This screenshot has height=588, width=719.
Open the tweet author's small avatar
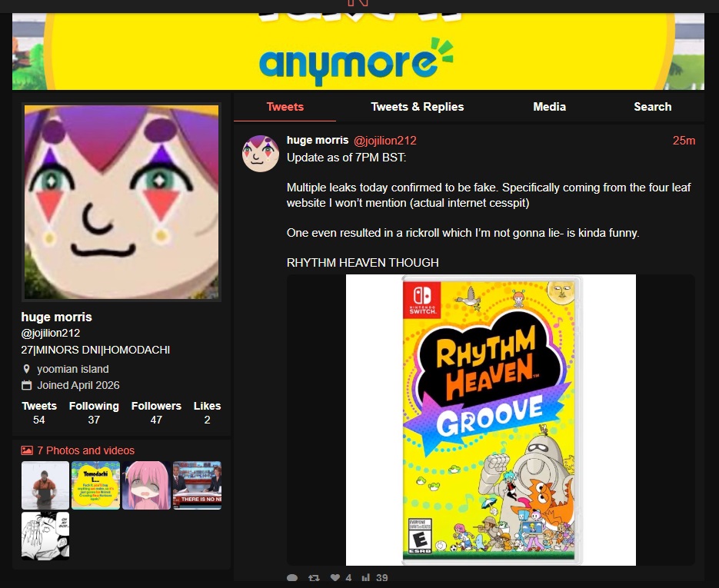pos(261,154)
